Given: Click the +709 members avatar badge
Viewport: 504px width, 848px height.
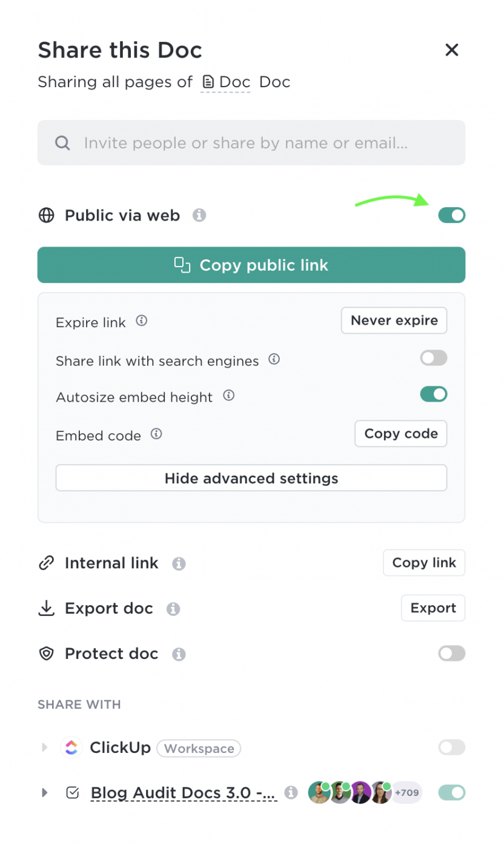Looking at the screenshot, I should pyautogui.click(x=406, y=792).
